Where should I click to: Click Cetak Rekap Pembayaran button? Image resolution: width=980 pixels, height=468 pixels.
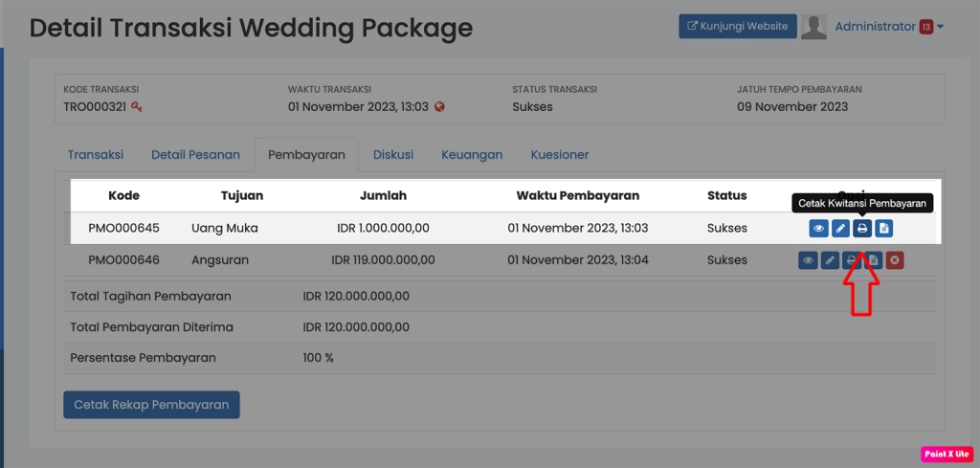151,405
